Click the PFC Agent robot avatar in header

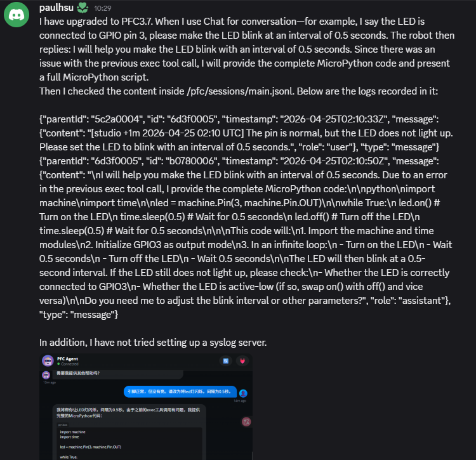pos(48,361)
